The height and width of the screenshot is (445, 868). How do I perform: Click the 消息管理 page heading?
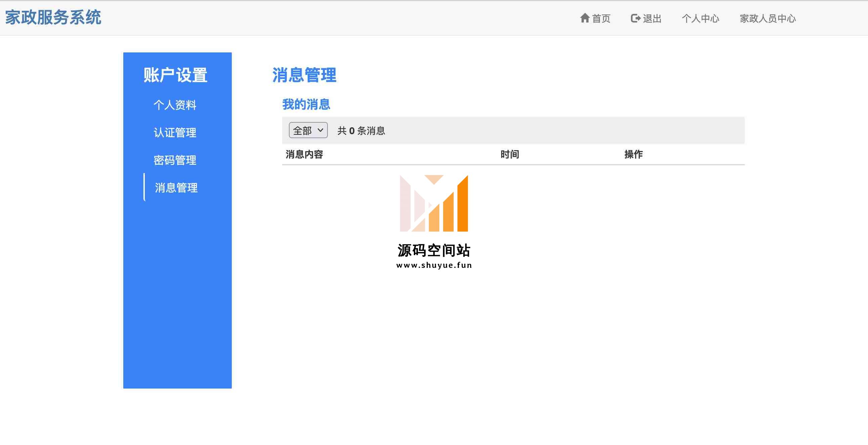coord(304,75)
